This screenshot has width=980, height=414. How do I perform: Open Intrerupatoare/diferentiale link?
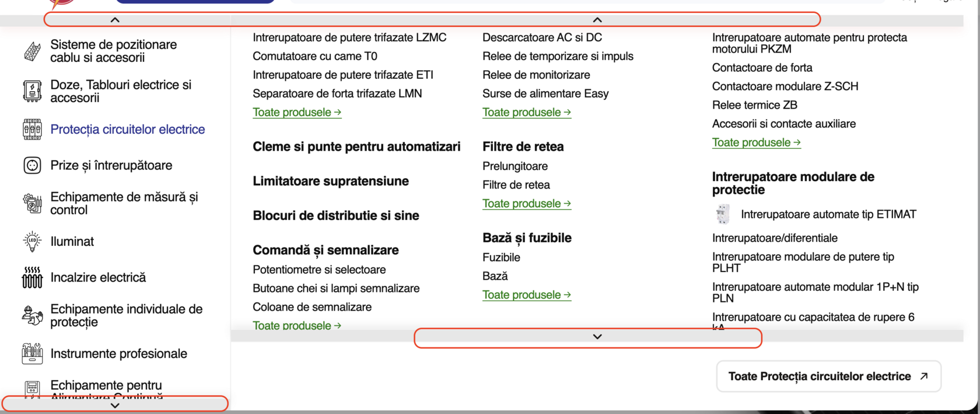pos(775,238)
